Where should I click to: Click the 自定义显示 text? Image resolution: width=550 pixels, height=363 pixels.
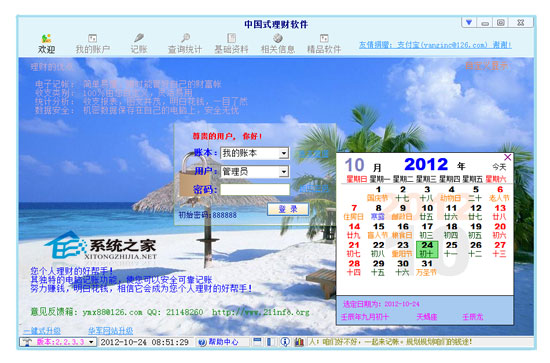[486, 66]
